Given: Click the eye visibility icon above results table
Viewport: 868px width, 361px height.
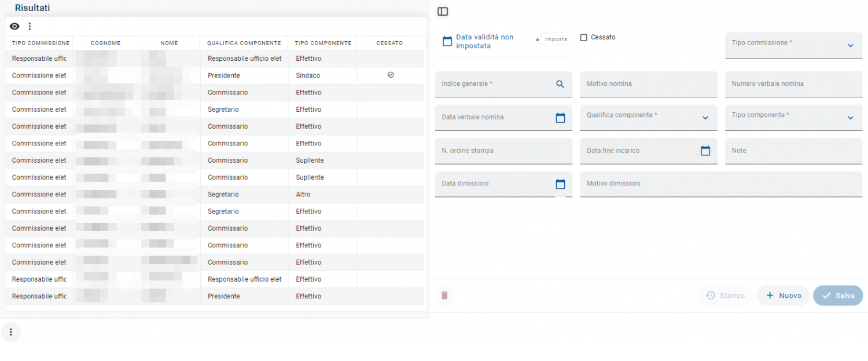Looking at the screenshot, I should click(x=14, y=26).
